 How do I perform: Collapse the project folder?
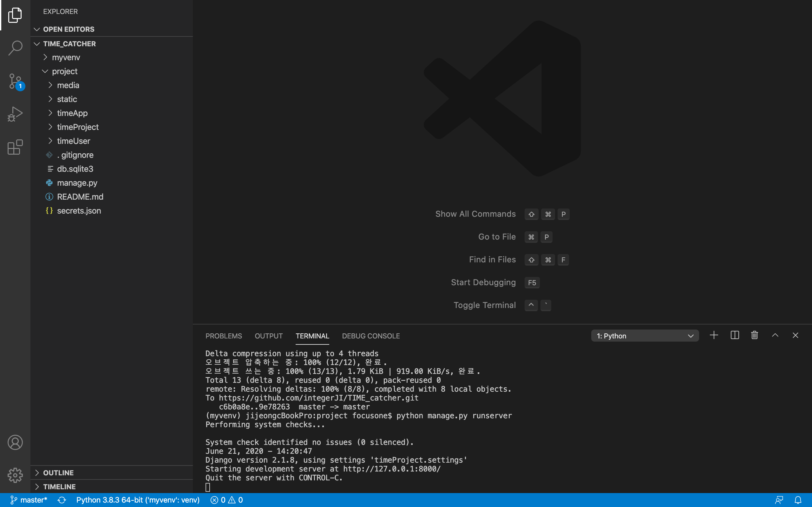[x=64, y=71]
